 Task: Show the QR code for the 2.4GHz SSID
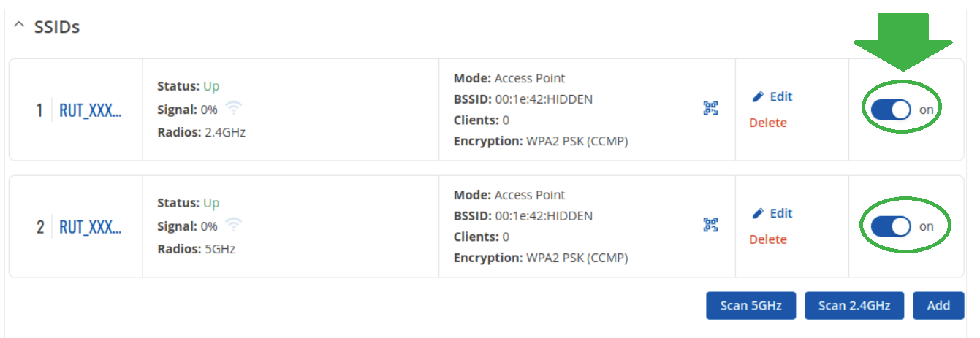pyautogui.click(x=710, y=108)
